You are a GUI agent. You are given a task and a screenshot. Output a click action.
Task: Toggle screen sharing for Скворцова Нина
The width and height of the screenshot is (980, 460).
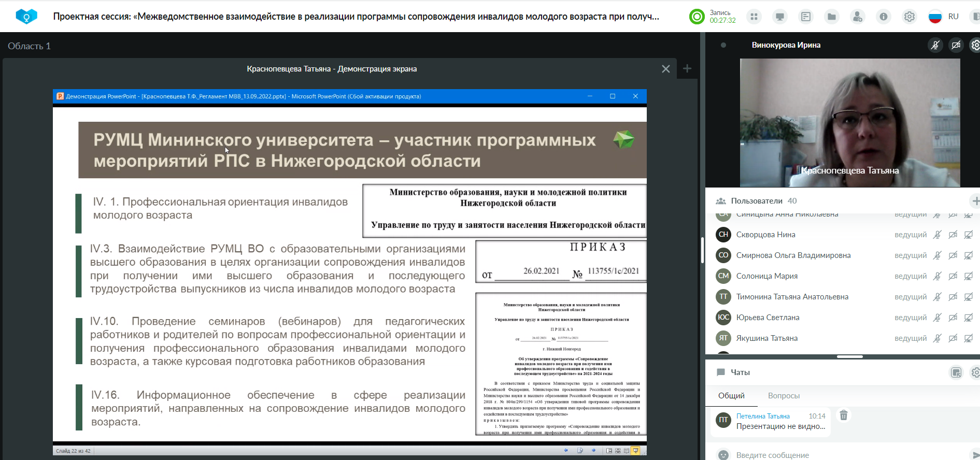[968, 235]
